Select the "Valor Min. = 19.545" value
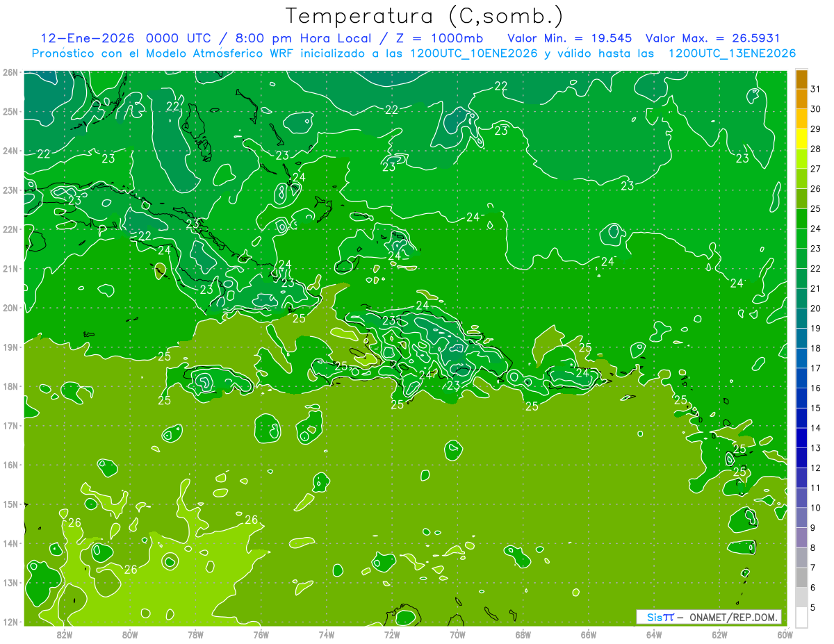Viewport: 834px width, 644px height. click(x=569, y=38)
